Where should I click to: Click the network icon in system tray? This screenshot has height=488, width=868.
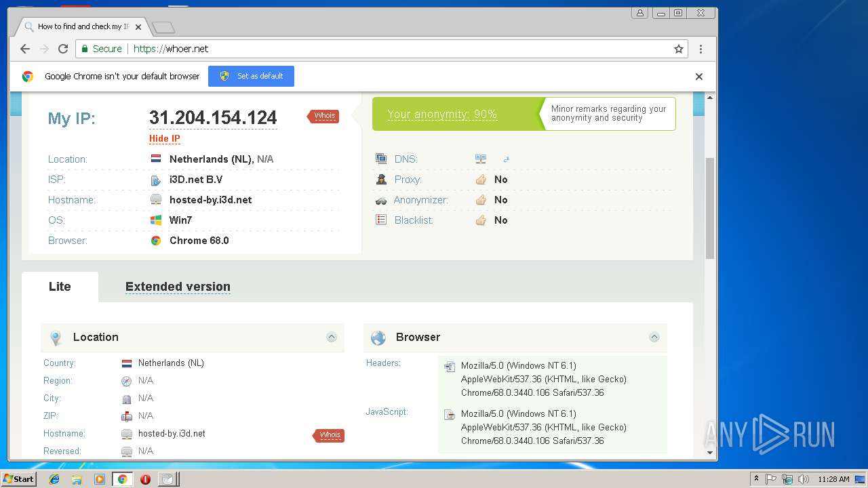click(787, 479)
